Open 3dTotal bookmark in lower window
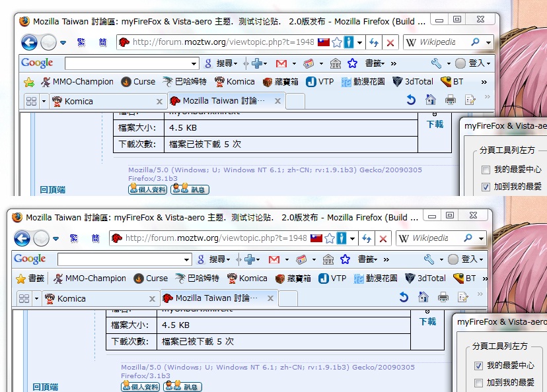This screenshot has width=547, height=392. (425, 278)
